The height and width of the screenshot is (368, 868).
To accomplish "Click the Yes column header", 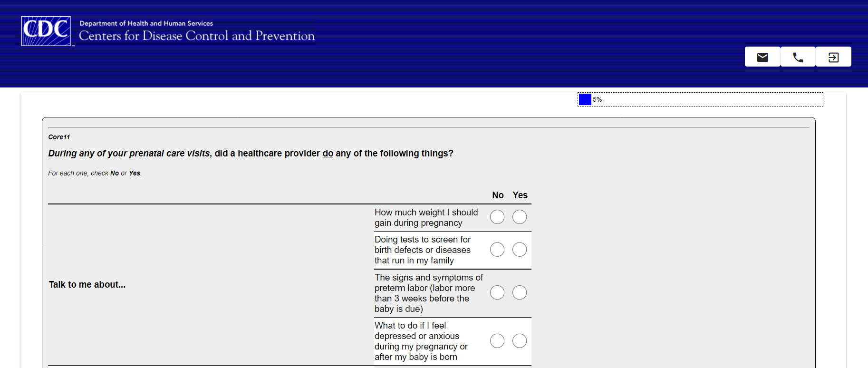I will pos(520,195).
